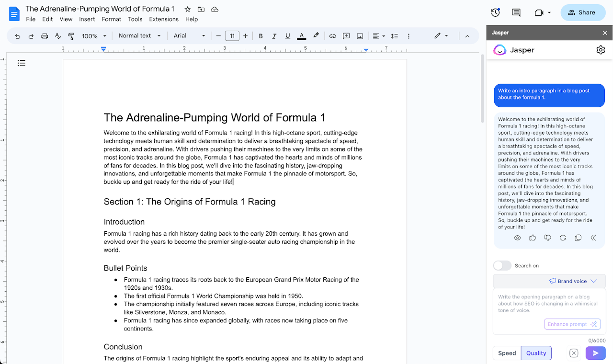Screen dimensions: 613x364
Task: Toggle underline formatting
Action: coord(287,36)
